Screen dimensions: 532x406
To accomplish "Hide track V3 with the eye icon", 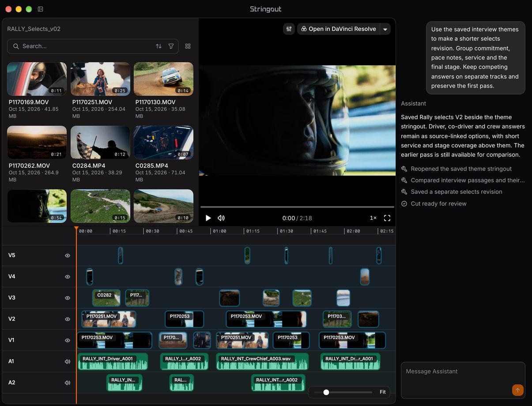I will [x=68, y=298].
